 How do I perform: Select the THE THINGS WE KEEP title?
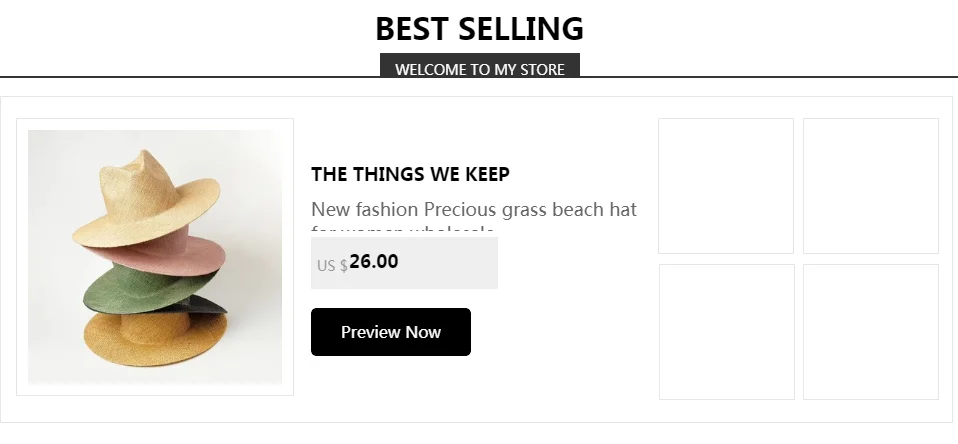point(410,174)
